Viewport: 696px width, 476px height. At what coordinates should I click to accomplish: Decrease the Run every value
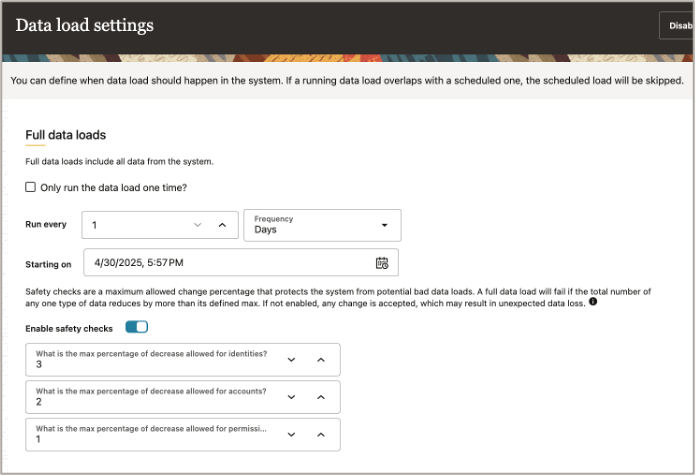197,225
